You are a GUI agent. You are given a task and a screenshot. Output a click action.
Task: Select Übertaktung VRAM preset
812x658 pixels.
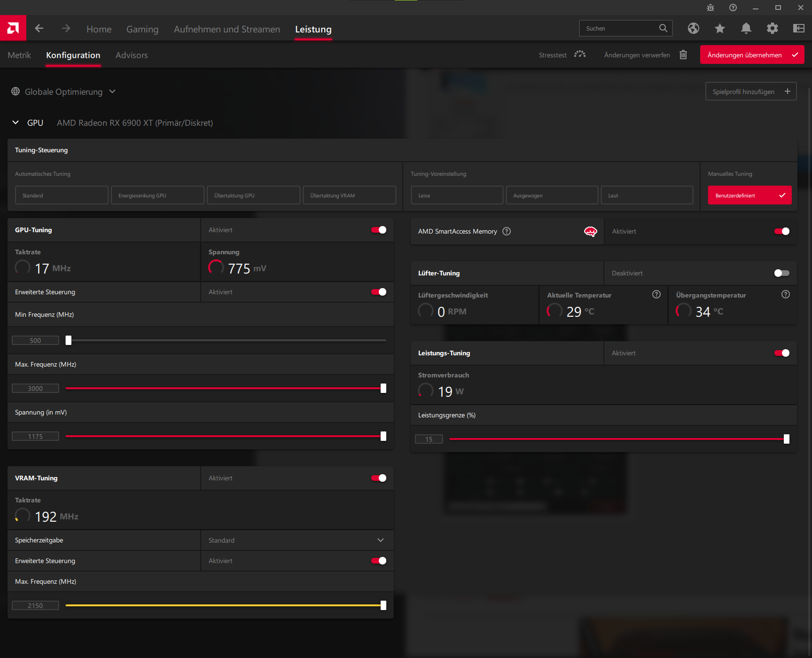click(x=349, y=196)
